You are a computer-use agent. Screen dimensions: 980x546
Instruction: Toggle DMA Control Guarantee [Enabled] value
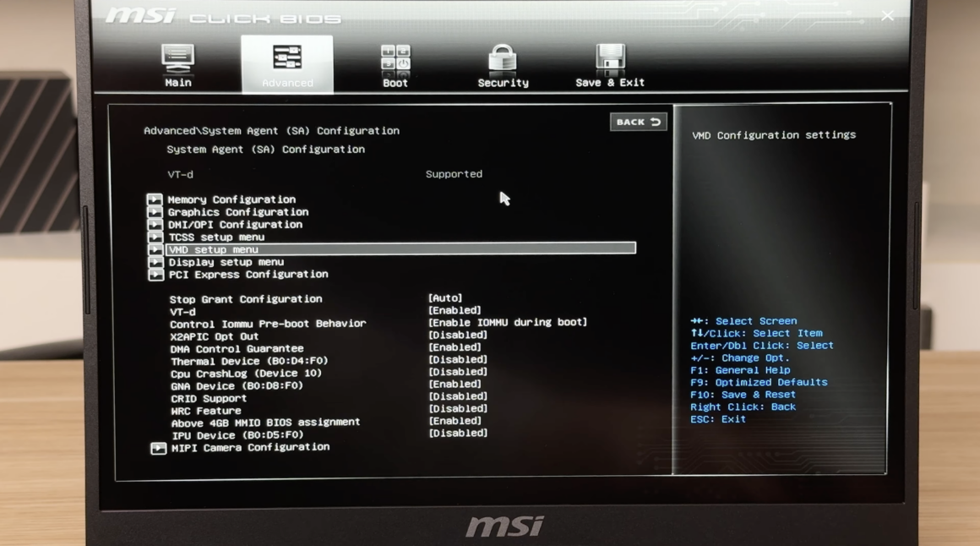click(455, 347)
